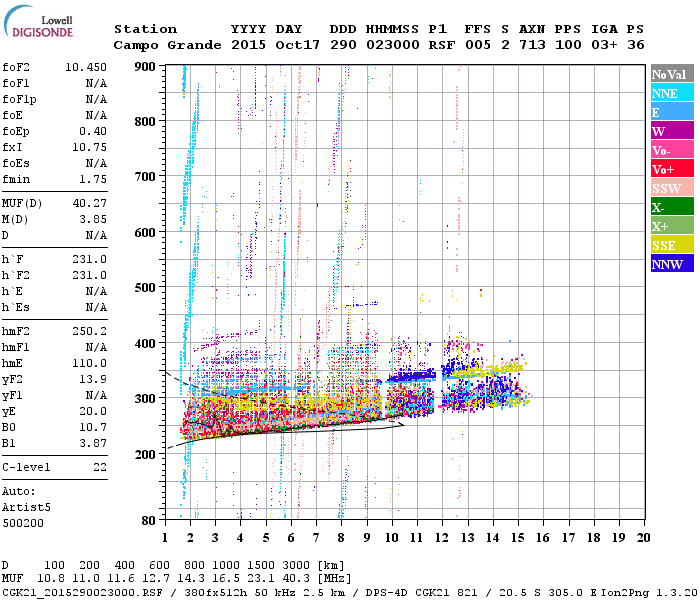Select the W purple legend swatch
This screenshot has width=700, height=600.
(x=672, y=131)
